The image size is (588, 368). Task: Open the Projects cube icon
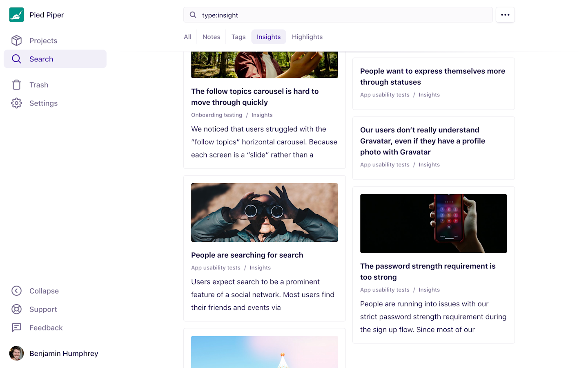click(x=16, y=40)
